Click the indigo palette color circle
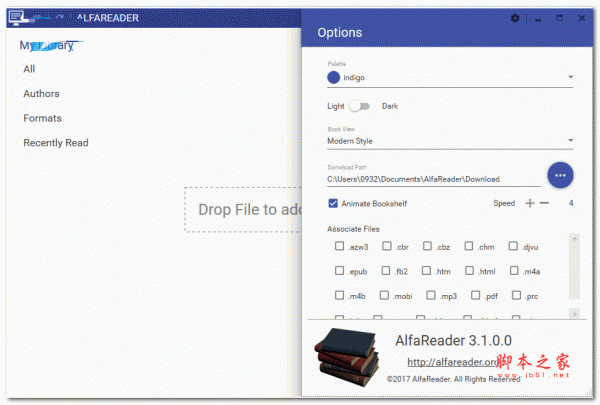 (x=334, y=77)
